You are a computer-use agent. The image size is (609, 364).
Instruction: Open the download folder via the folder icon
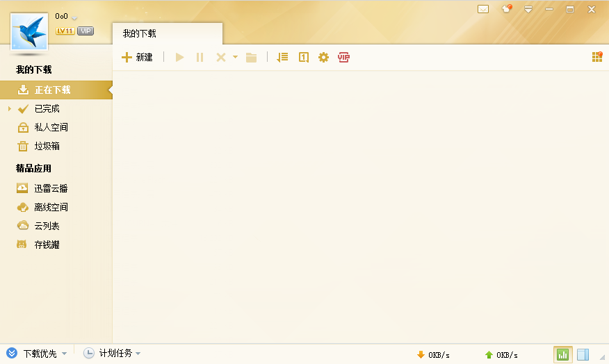(251, 58)
